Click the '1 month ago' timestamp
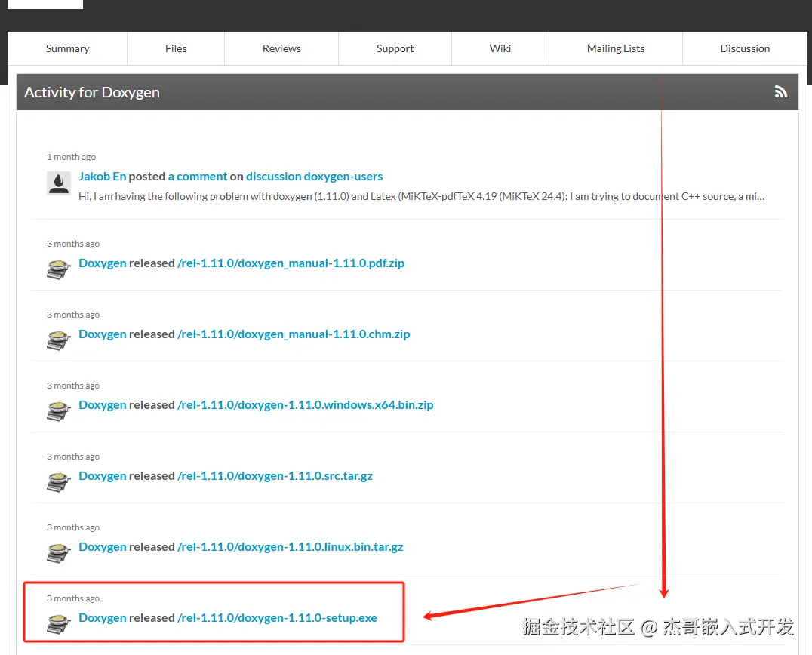Image resolution: width=812 pixels, height=655 pixels. [x=72, y=157]
